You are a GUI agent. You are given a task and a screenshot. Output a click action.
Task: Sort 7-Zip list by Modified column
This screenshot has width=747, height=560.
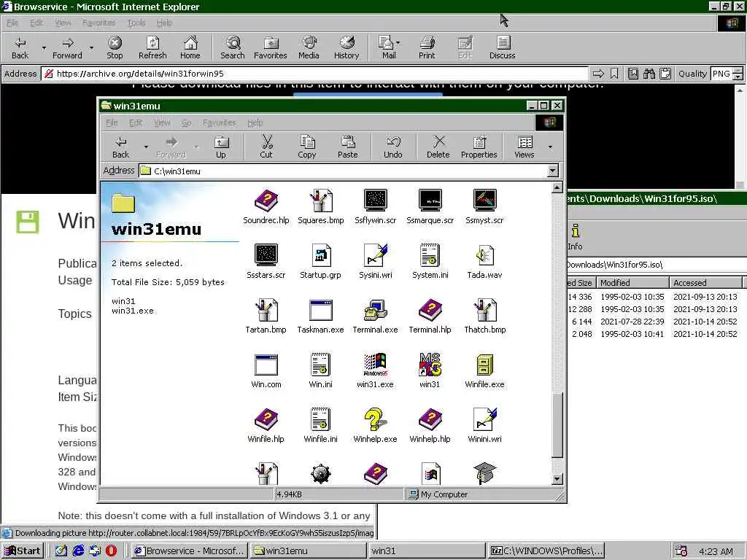[x=632, y=283]
